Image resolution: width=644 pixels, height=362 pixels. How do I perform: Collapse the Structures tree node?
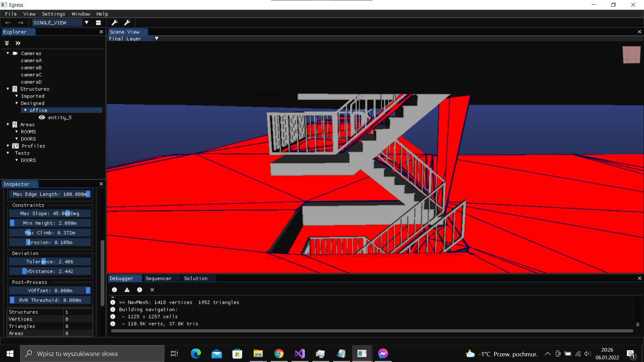pyautogui.click(x=7, y=89)
